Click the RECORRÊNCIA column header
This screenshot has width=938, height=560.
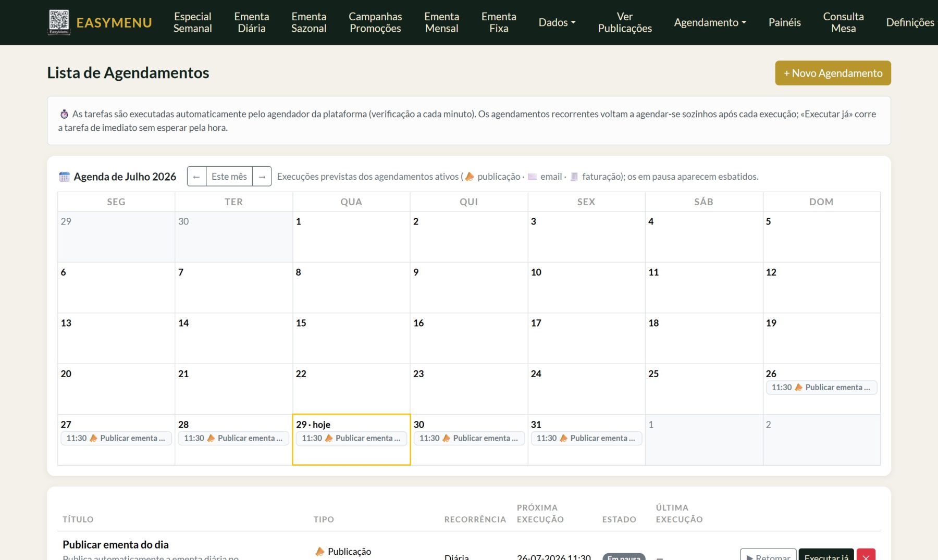click(475, 519)
